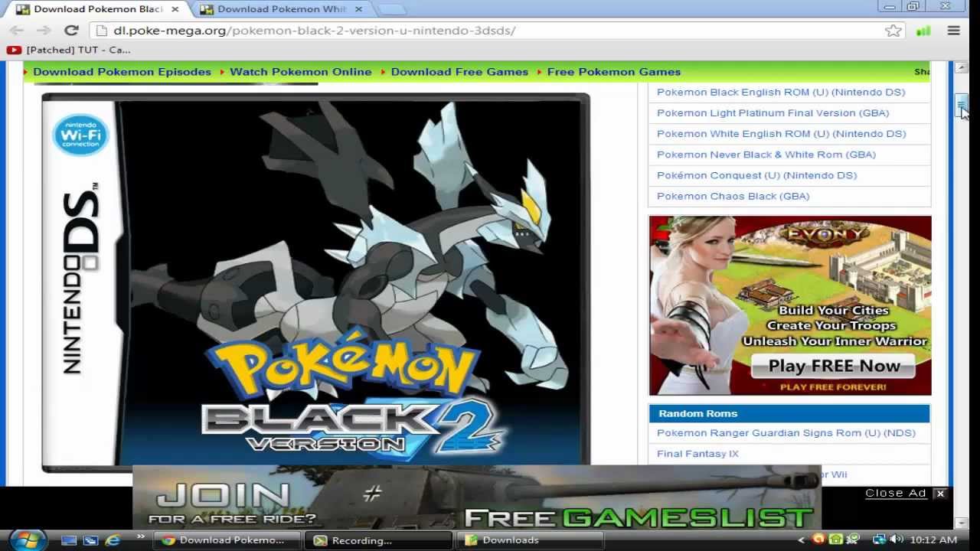
Task: Reload the current page
Action: [71, 31]
